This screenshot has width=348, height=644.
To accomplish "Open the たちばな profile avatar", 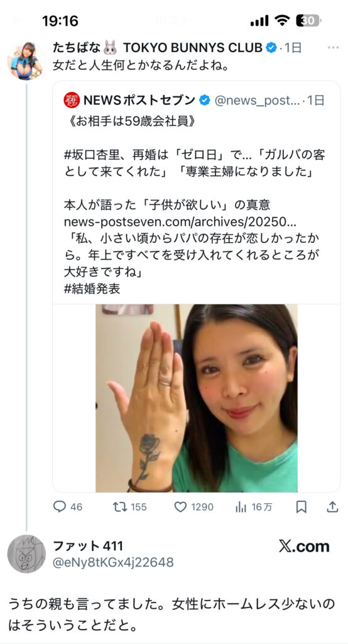I will [26, 60].
